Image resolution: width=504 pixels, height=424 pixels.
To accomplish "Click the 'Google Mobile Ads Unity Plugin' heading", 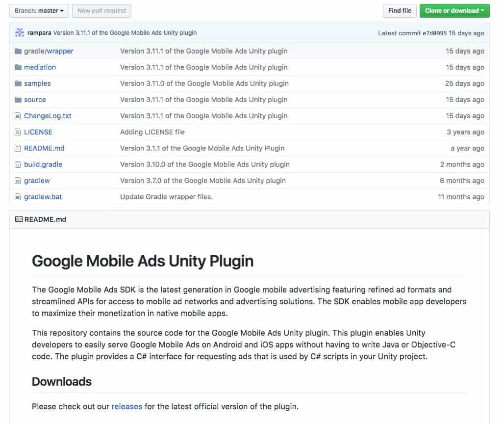I will point(143,261).
